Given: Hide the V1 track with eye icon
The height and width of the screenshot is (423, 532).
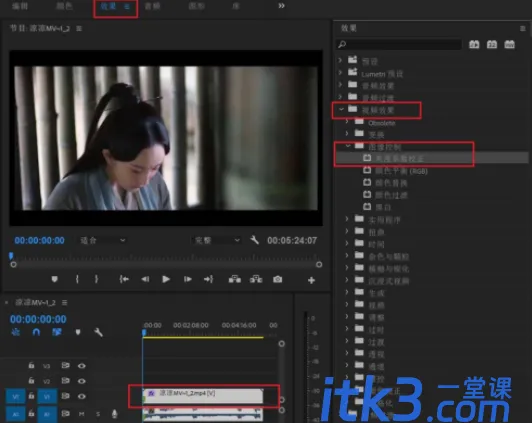Looking at the screenshot, I should [x=81, y=396].
